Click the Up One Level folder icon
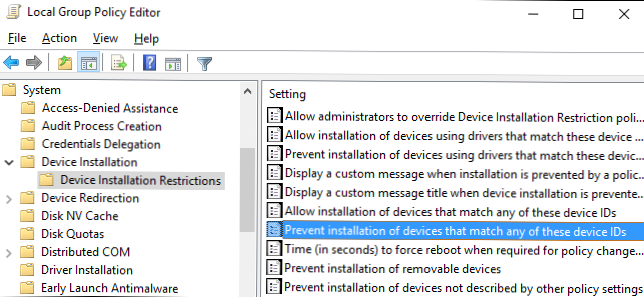Screen dimensions: 644x297 pyautogui.click(x=65, y=63)
